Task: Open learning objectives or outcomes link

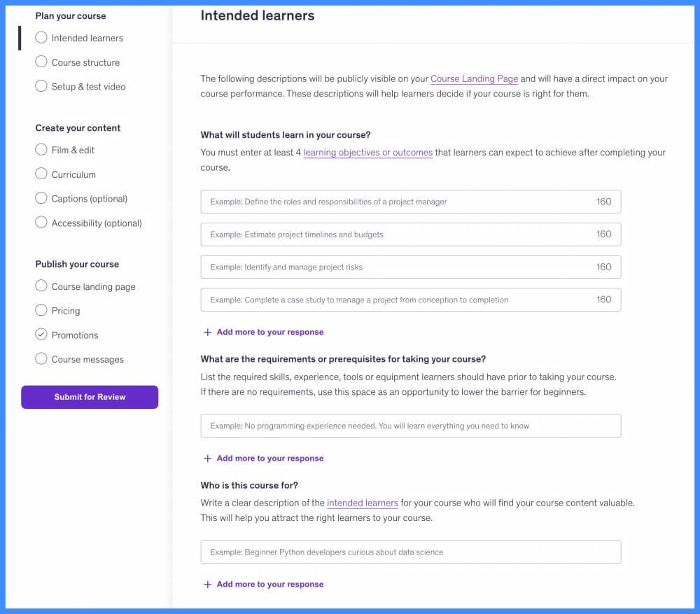Action: 367,153
